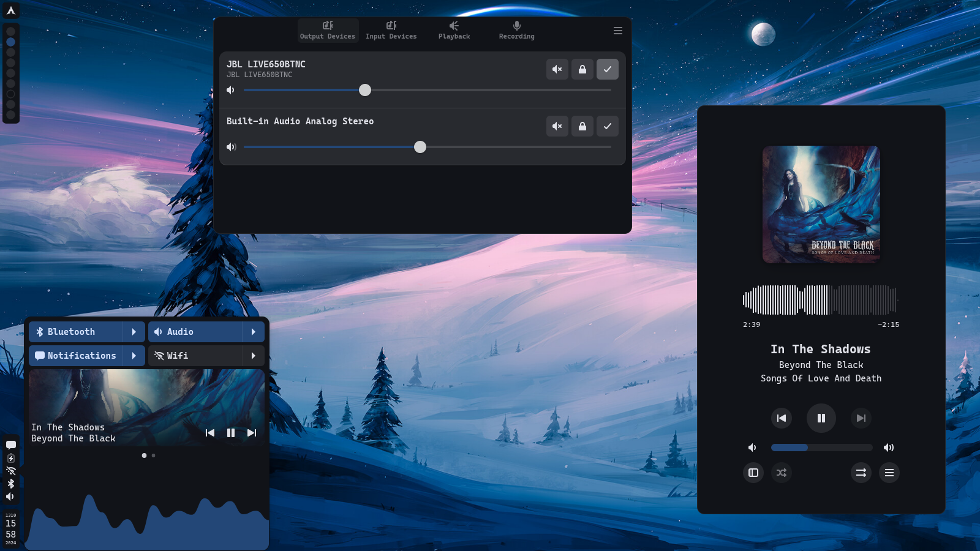Open the Playback tab
The width and height of the screenshot is (980, 551).
pos(454,30)
